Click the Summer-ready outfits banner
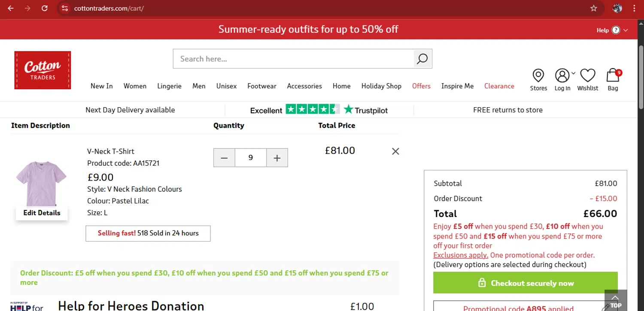 click(x=308, y=29)
